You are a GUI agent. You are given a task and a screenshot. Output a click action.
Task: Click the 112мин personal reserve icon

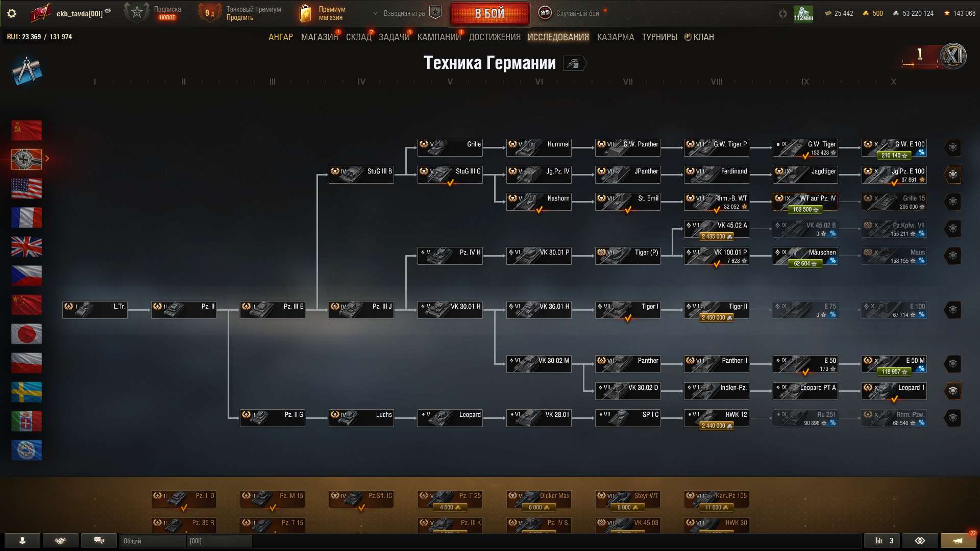(803, 13)
